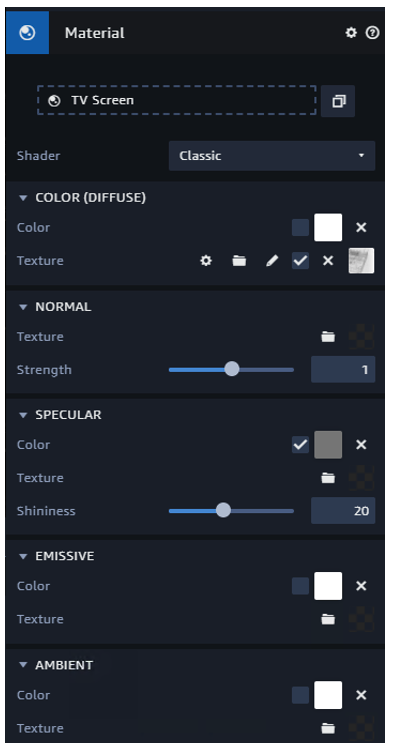Open diffuse texture settings gear

click(206, 261)
